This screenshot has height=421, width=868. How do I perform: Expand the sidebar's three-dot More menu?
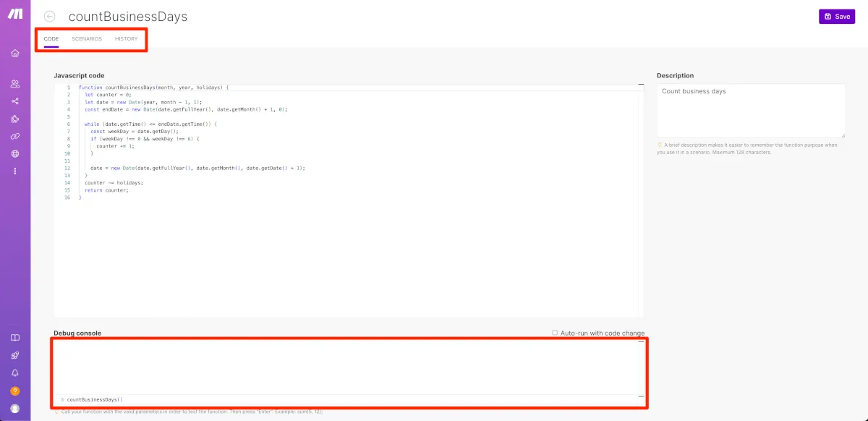click(x=15, y=171)
